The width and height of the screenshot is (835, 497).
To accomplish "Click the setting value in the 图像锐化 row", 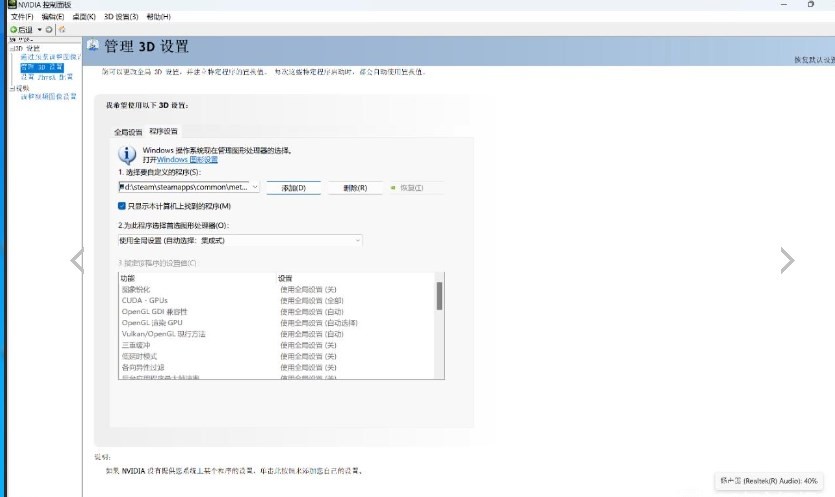I will pyautogui.click(x=308, y=290).
